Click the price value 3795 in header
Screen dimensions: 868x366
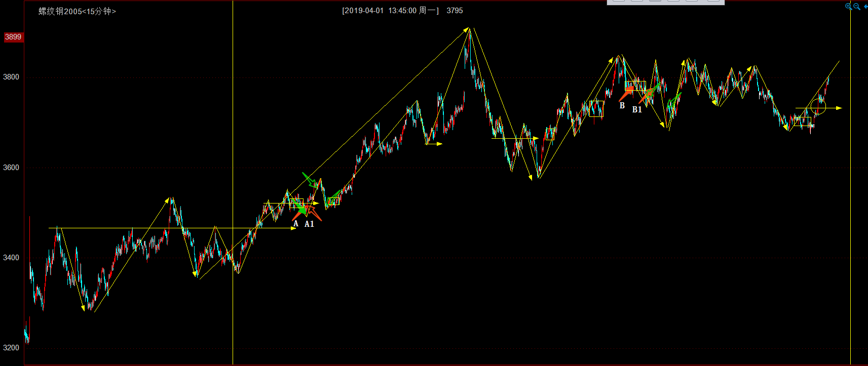455,11
